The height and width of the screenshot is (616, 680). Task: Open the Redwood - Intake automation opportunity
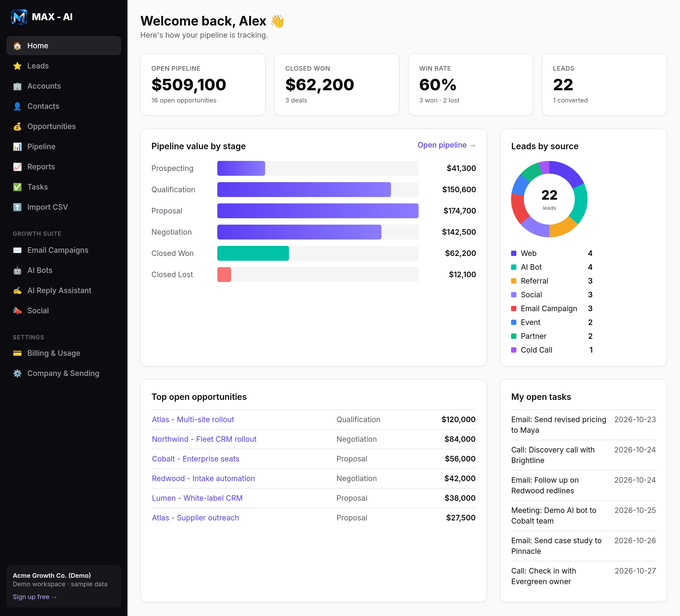pos(203,478)
